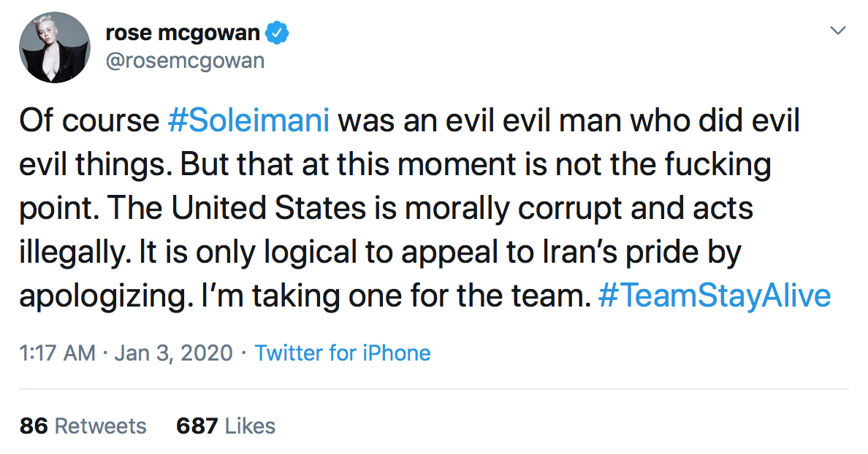Click the number 86 retweet count
Viewport: 868px width, 454px height.
[34, 426]
